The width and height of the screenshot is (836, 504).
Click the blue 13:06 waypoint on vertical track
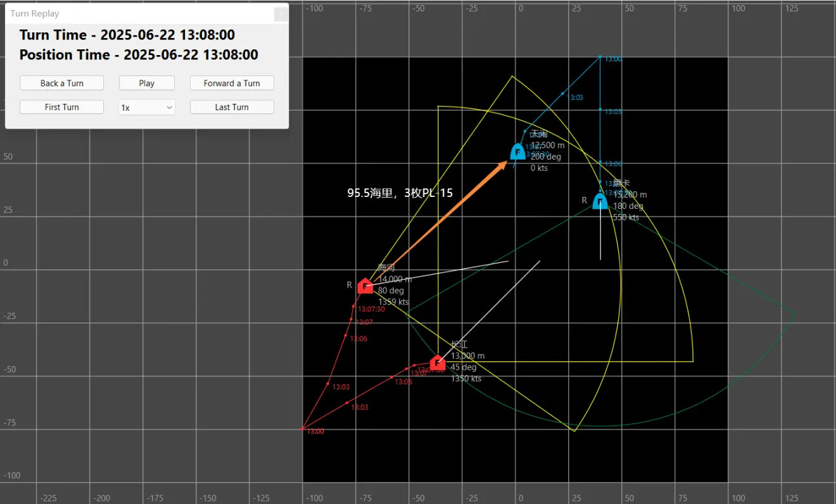(600, 163)
